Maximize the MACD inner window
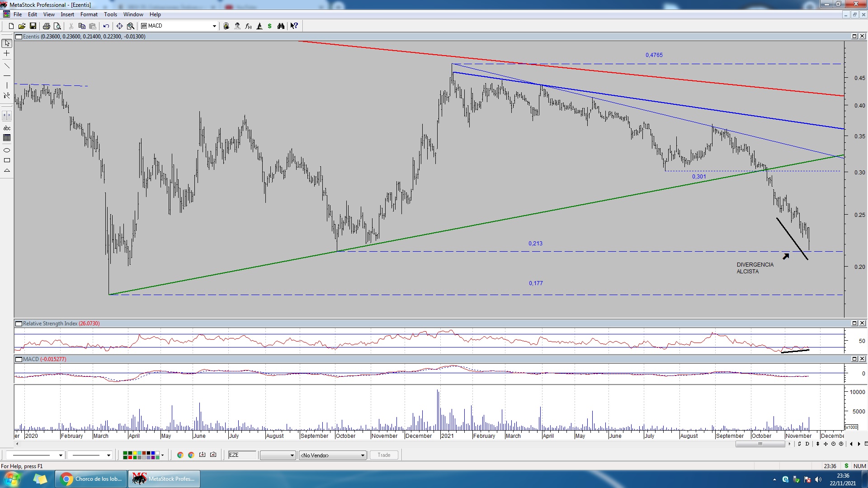Screen dimensions: 868x488 (x=854, y=359)
